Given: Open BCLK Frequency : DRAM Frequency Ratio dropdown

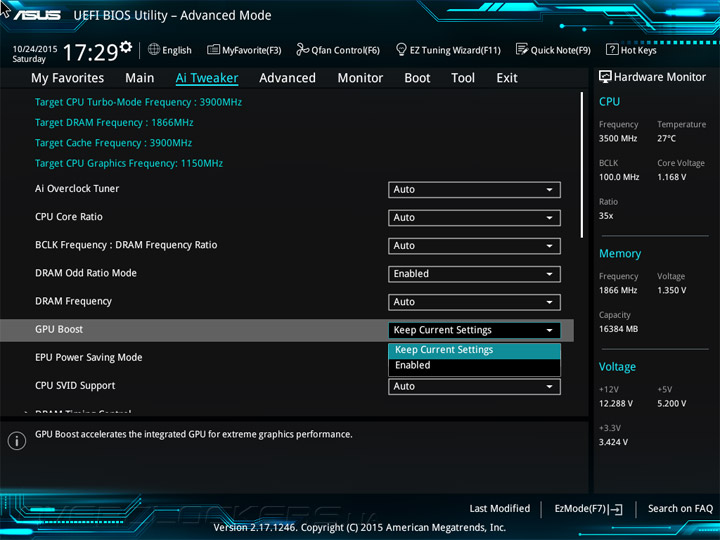Looking at the screenshot, I should [474, 246].
